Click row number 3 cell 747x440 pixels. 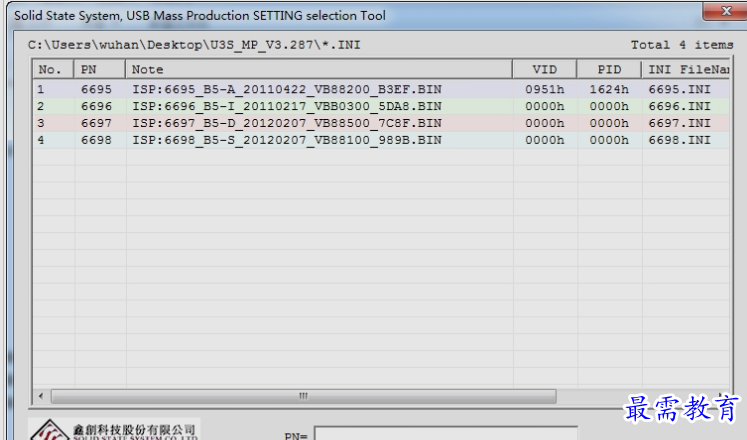pyautogui.click(x=41, y=123)
